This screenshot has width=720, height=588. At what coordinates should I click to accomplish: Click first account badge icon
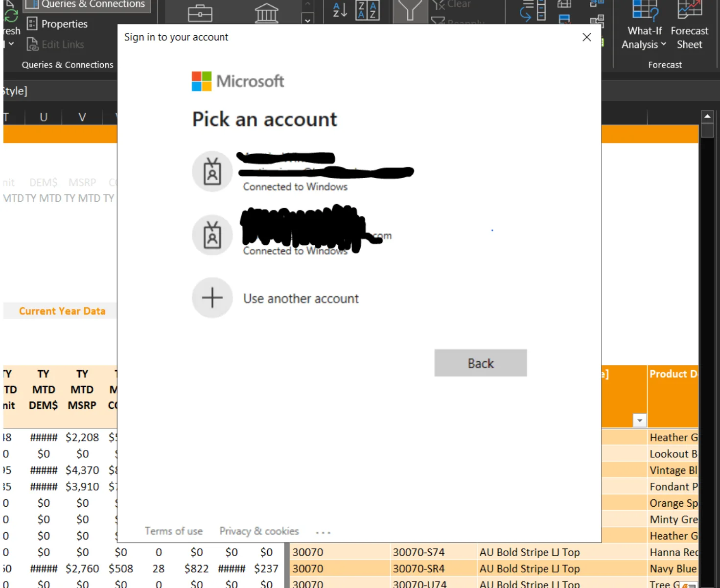[x=212, y=171]
